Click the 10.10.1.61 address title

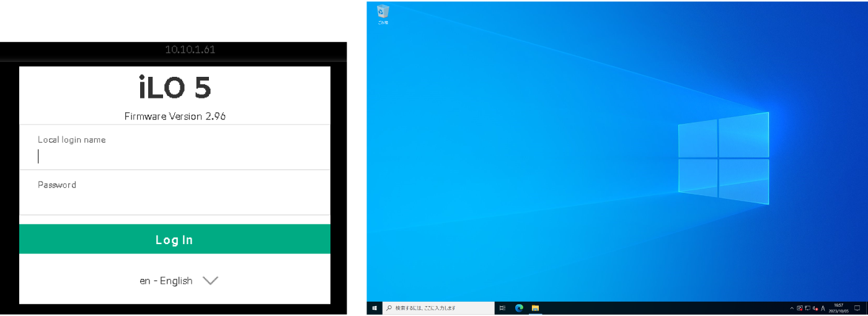point(190,50)
